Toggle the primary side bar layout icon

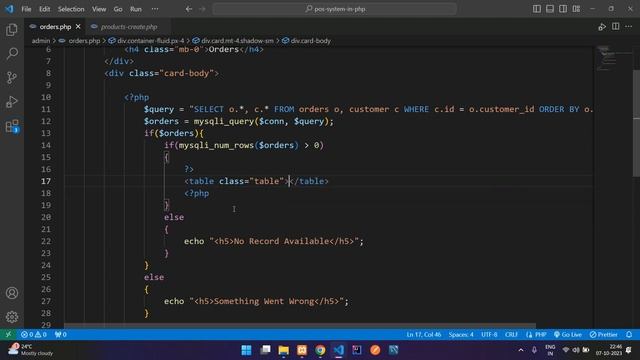point(537,9)
